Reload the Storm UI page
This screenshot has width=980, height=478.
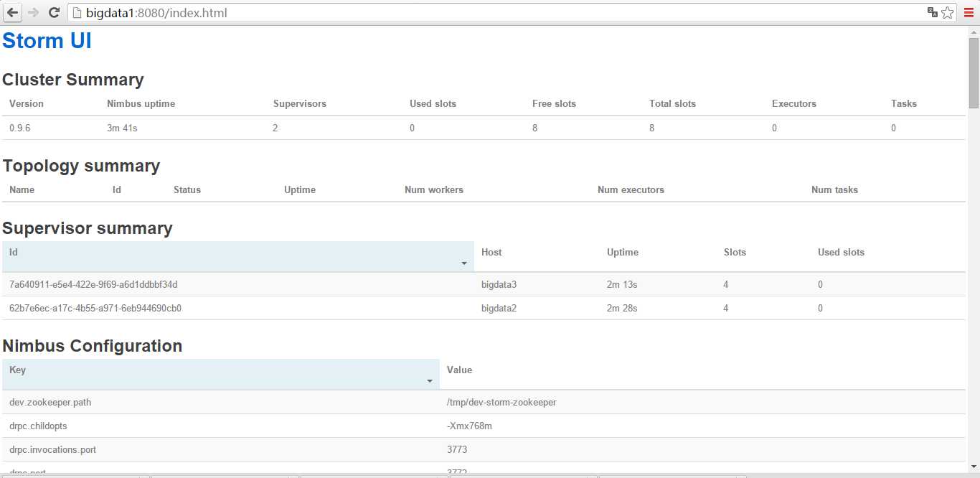[53, 12]
